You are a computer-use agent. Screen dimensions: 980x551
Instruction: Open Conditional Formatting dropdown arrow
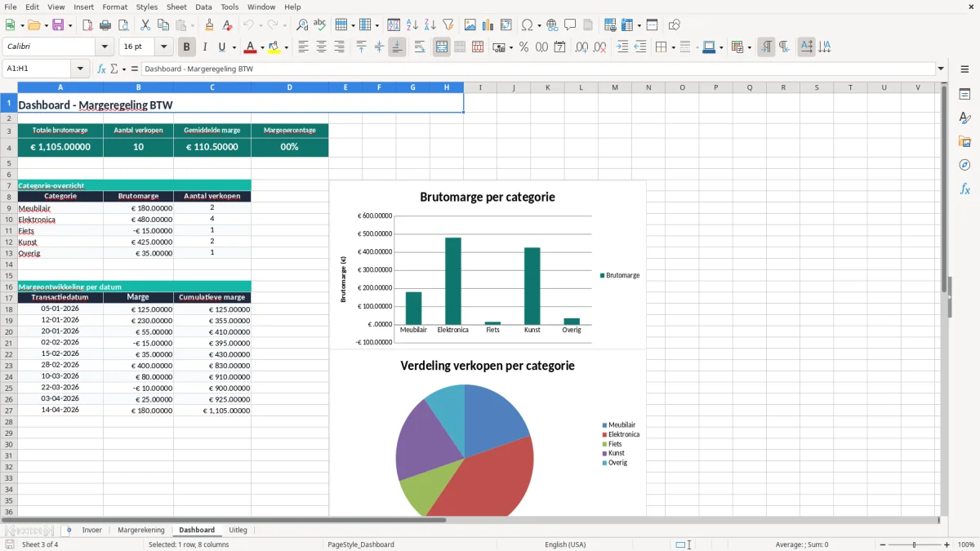[749, 47]
